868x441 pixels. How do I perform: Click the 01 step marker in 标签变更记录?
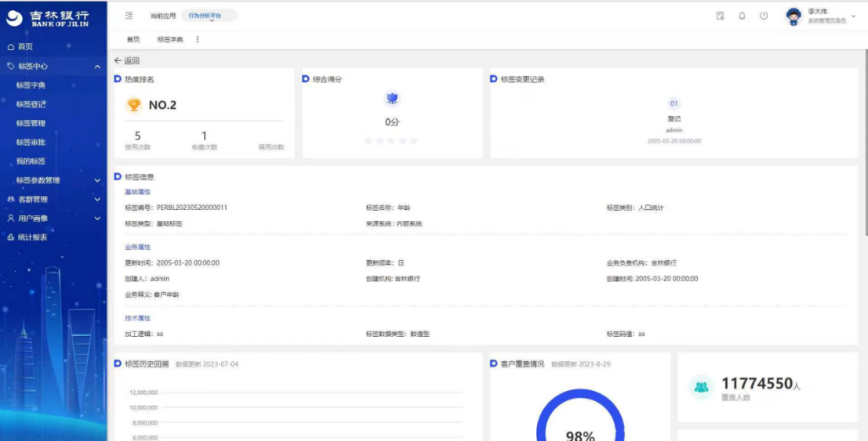coord(674,103)
